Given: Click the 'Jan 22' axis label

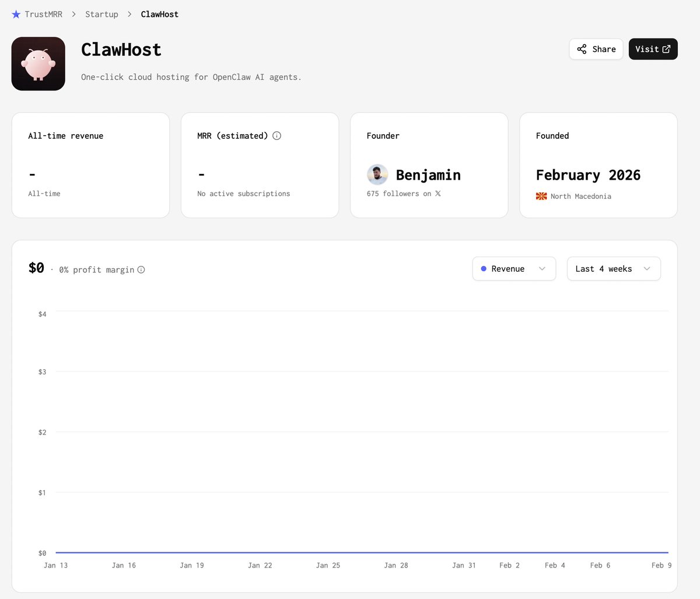Looking at the screenshot, I should click(x=260, y=565).
